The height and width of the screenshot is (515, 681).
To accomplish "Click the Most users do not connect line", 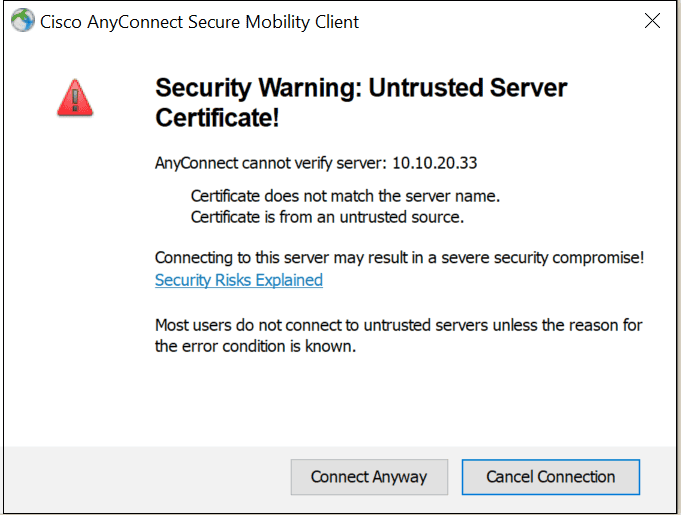I will (399, 325).
